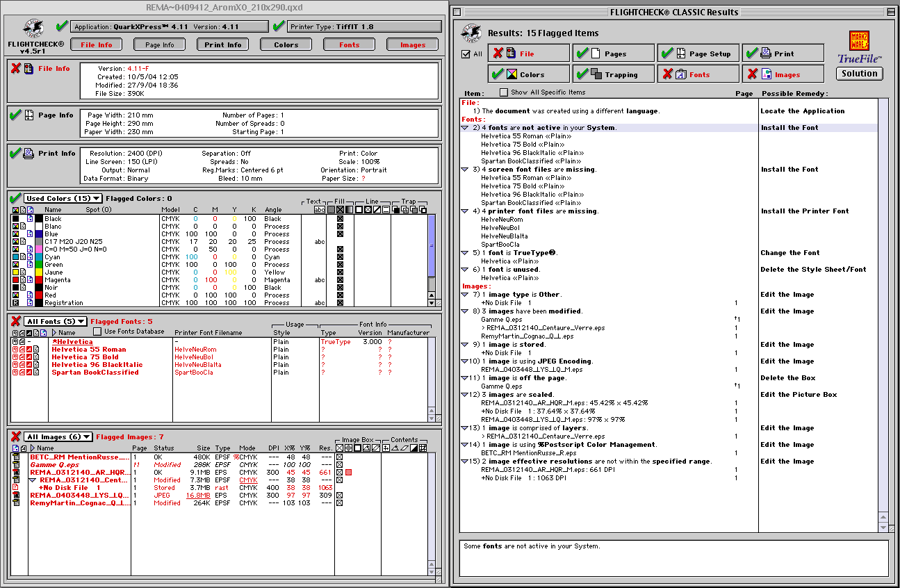Click the colors list scroll-down arrow

click(x=432, y=303)
